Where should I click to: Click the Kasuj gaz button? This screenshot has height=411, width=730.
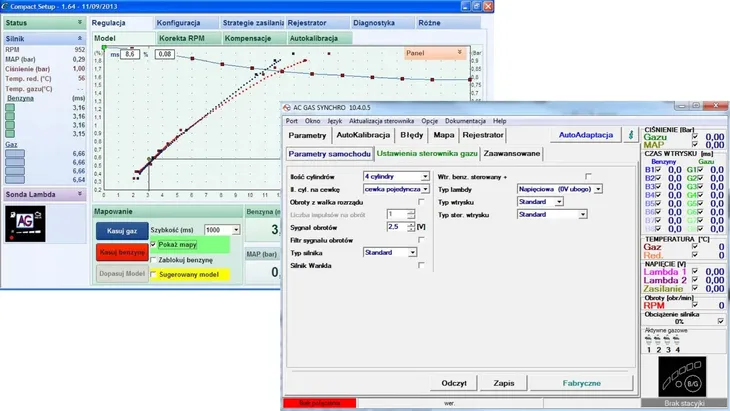pyautogui.click(x=121, y=229)
